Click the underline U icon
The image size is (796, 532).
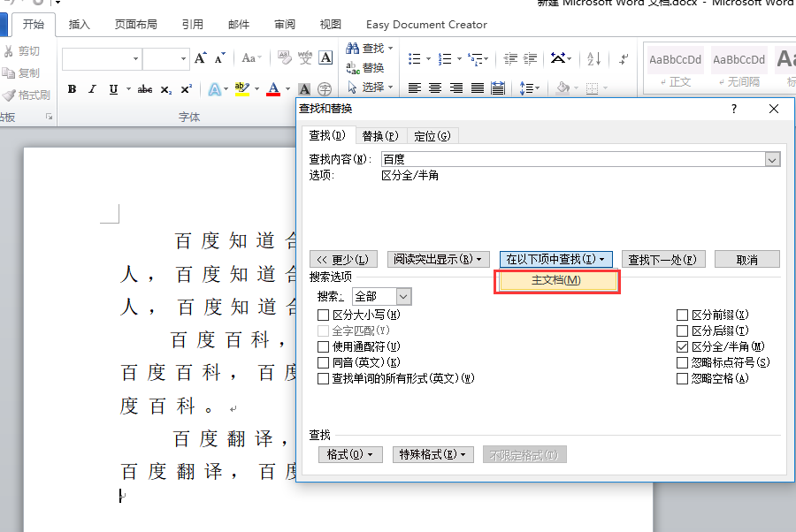tap(113, 89)
